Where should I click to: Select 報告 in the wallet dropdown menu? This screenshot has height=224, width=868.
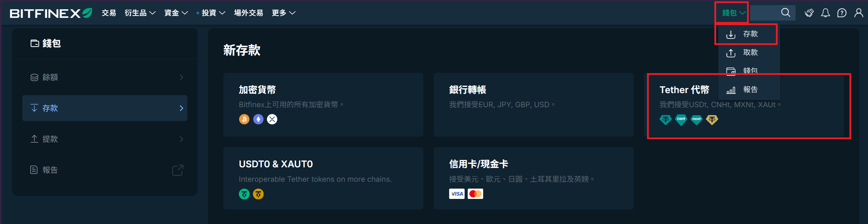[749, 90]
